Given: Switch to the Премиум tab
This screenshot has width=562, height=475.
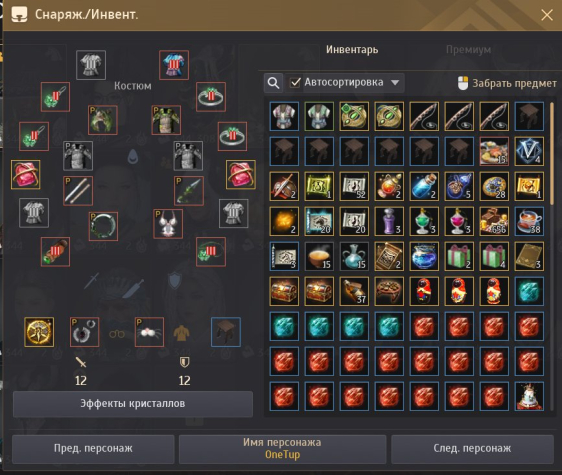Looking at the screenshot, I should (x=468, y=50).
